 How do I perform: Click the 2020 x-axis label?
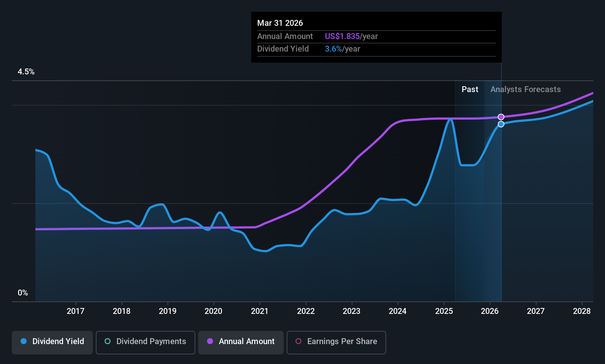coord(213,311)
